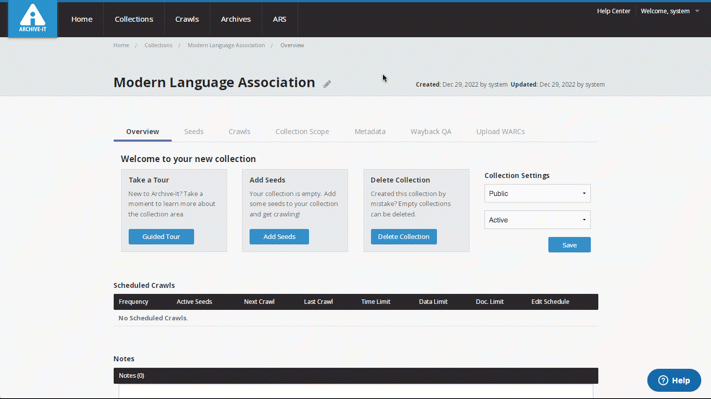The width and height of the screenshot is (711, 399).
Task: Click the Archive-It logo
Action: coord(33,19)
